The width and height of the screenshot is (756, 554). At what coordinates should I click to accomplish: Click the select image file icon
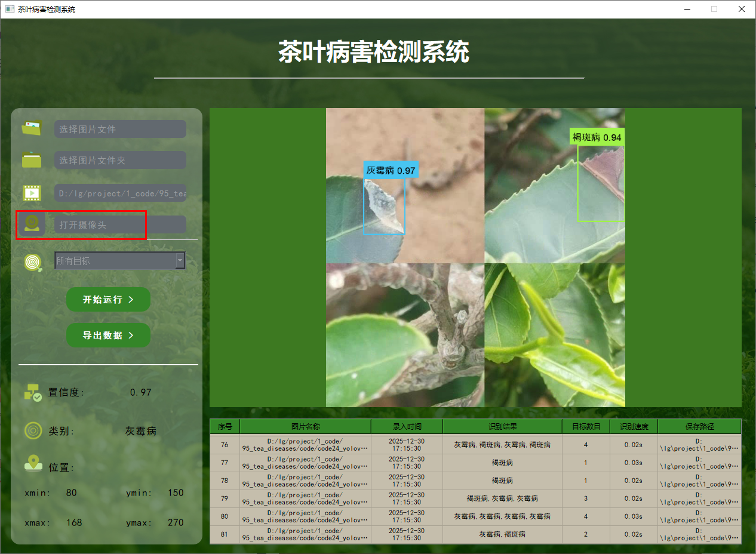[32, 128]
